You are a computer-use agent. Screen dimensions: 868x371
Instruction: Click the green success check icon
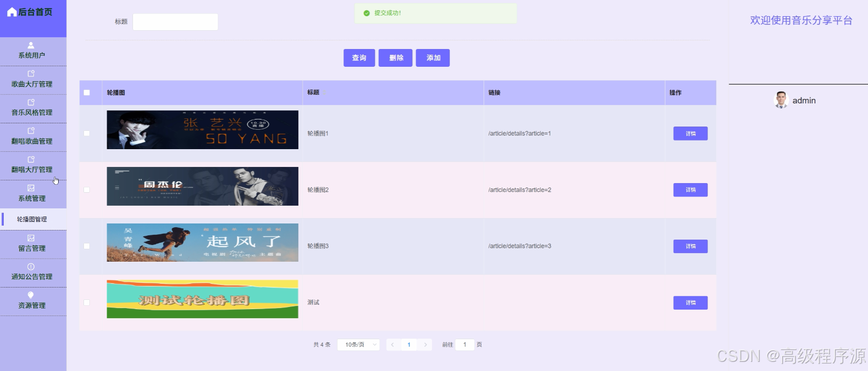367,13
